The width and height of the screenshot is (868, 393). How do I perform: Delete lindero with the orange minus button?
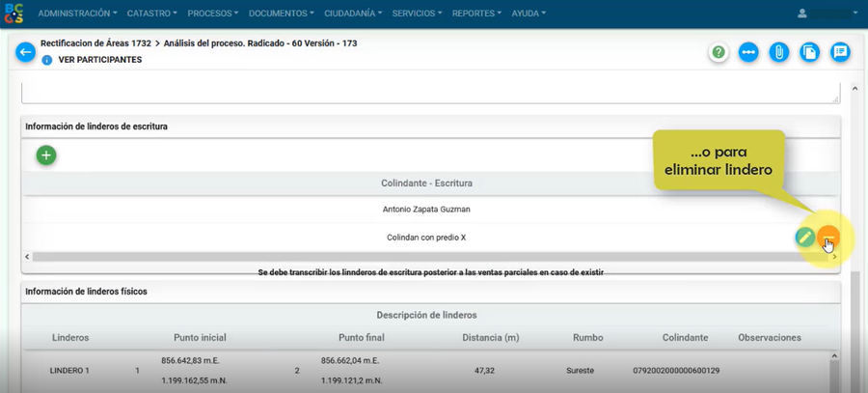pos(828,238)
